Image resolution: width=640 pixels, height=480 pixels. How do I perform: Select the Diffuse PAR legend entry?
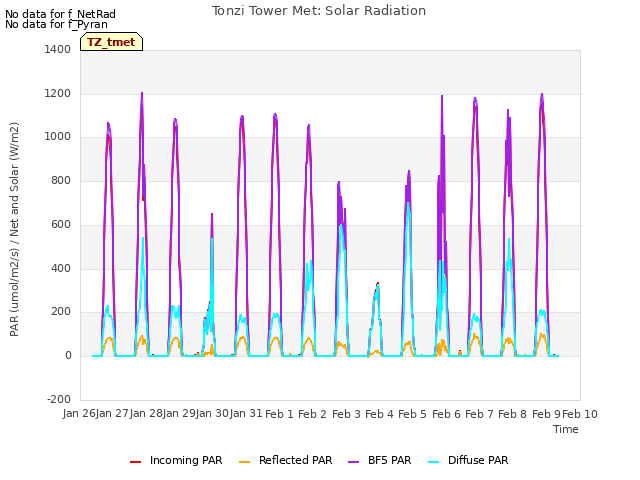[468, 460]
